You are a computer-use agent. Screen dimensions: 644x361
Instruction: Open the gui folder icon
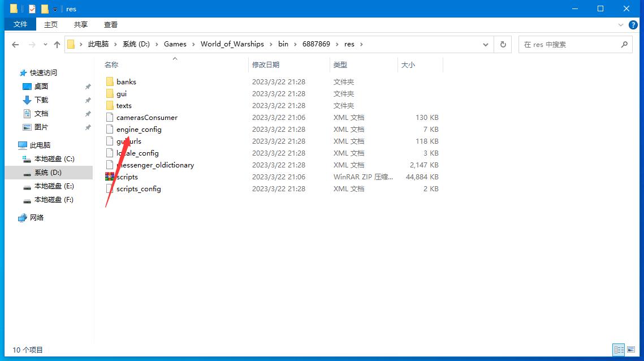pyautogui.click(x=110, y=93)
